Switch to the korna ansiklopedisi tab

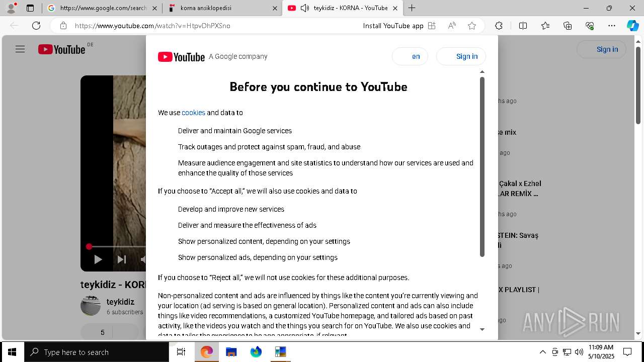(223, 8)
